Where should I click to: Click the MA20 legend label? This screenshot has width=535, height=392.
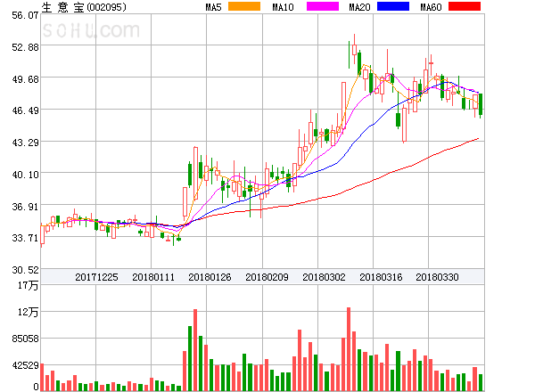[359, 7]
